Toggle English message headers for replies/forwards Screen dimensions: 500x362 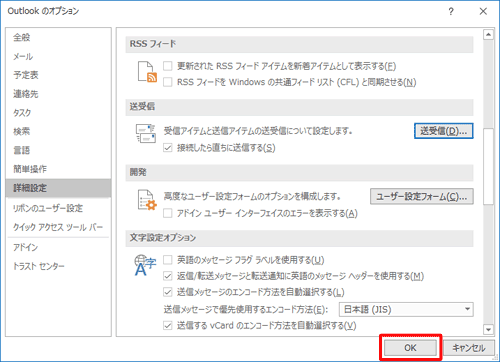click(x=168, y=276)
